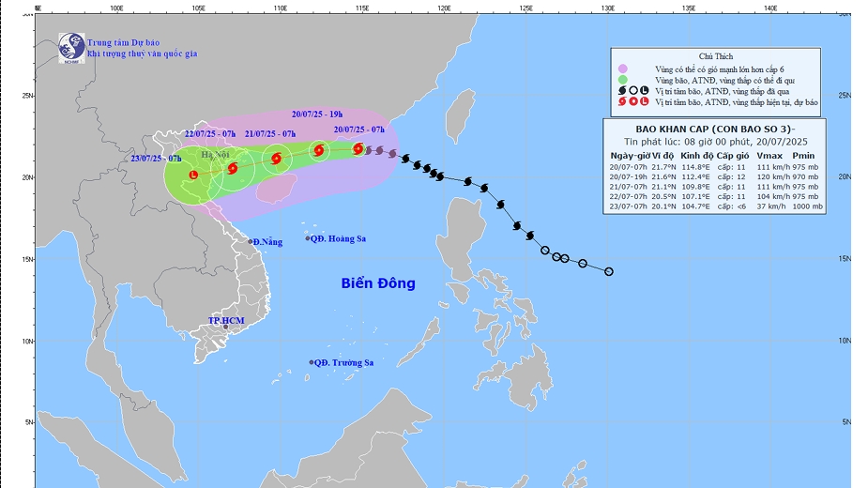The height and width of the screenshot is (488, 868).
Task: Click the purple circle legend swatch
Action: (x=623, y=69)
